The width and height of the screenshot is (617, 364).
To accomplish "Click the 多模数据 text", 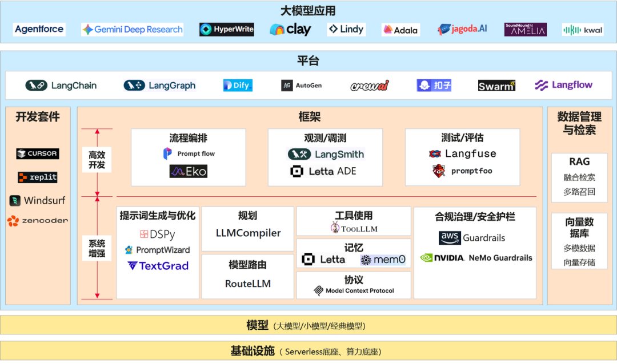I will [x=579, y=248].
